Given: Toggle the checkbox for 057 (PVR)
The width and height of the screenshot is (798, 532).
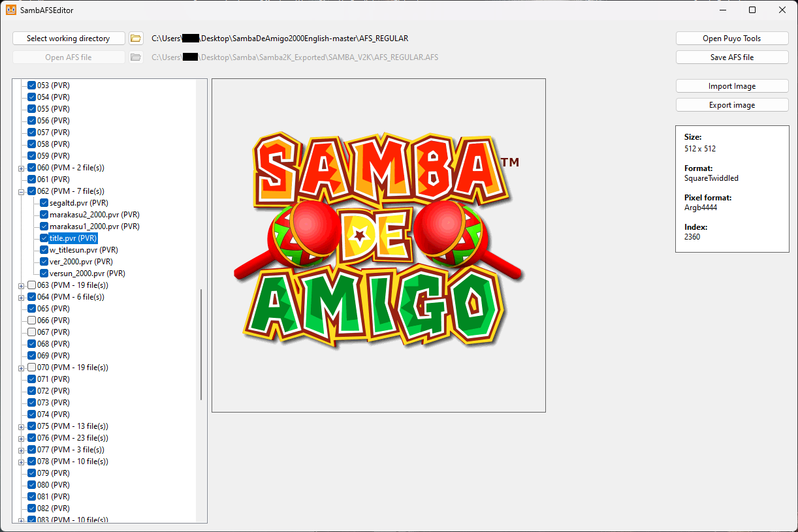Looking at the screenshot, I should point(31,133).
